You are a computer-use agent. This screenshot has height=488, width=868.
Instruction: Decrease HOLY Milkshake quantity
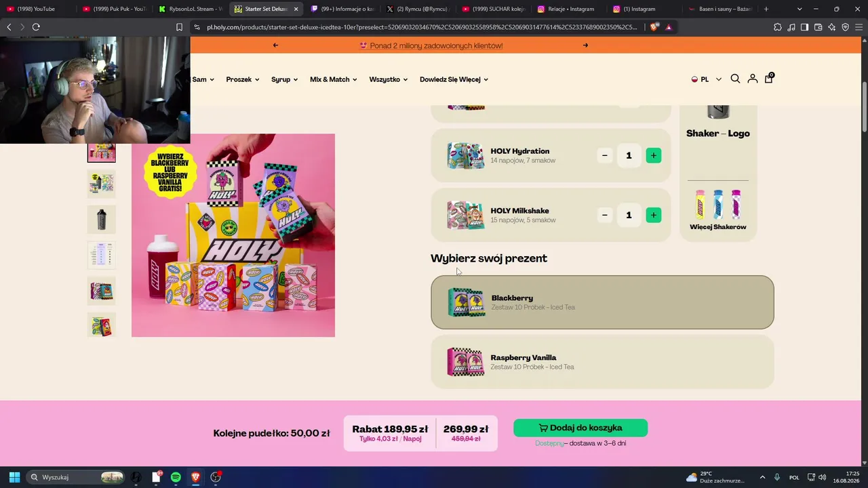pos(605,216)
